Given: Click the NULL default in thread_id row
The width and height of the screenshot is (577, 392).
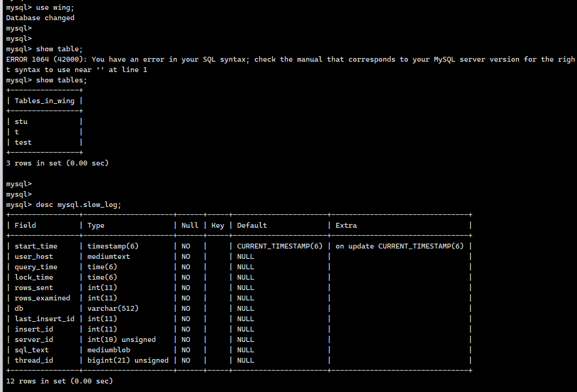Looking at the screenshot, I should pyautogui.click(x=246, y=360).
